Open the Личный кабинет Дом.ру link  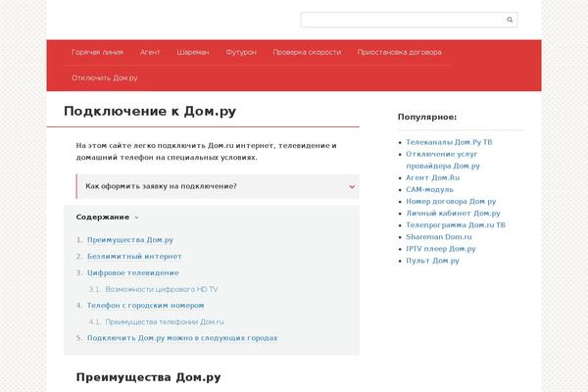(x=453, y=213)
